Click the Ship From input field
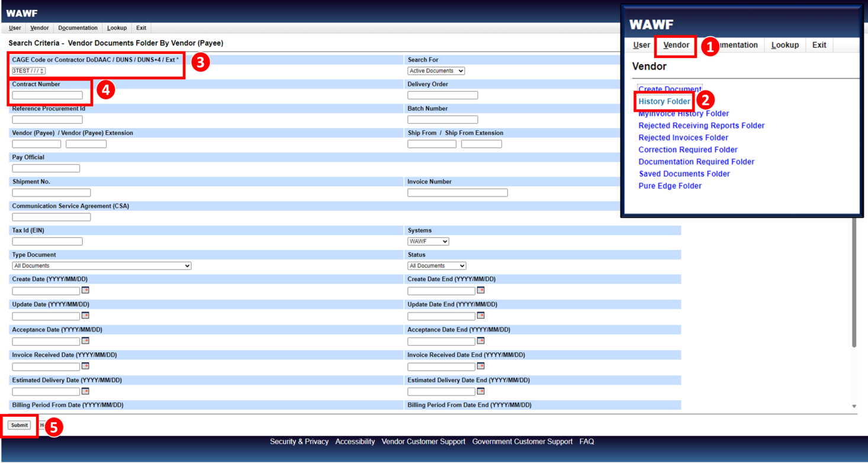 [x=432, y=144]
